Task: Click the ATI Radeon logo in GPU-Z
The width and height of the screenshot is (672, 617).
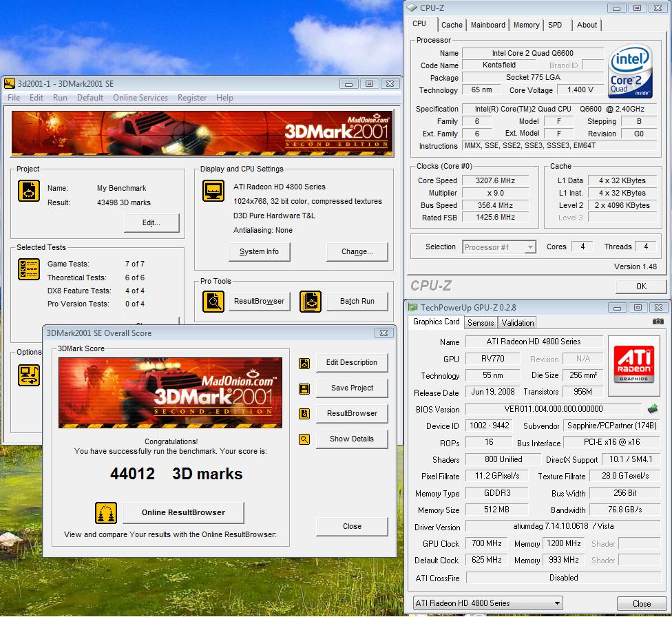Action: (633, 366)
